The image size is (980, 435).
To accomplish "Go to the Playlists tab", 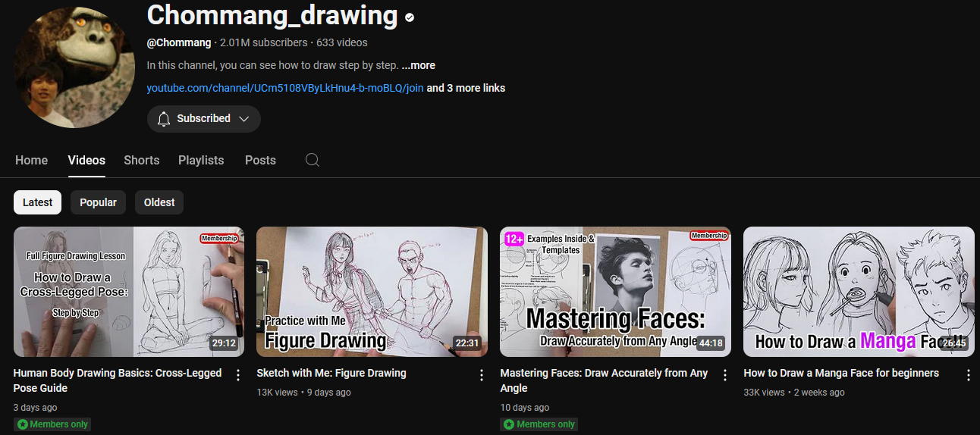I will pyautogui.click(x=201, y=160).
